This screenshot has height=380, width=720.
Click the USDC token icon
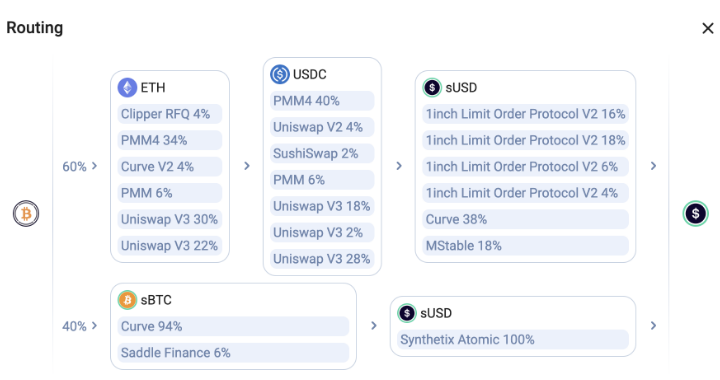point(280,74)
